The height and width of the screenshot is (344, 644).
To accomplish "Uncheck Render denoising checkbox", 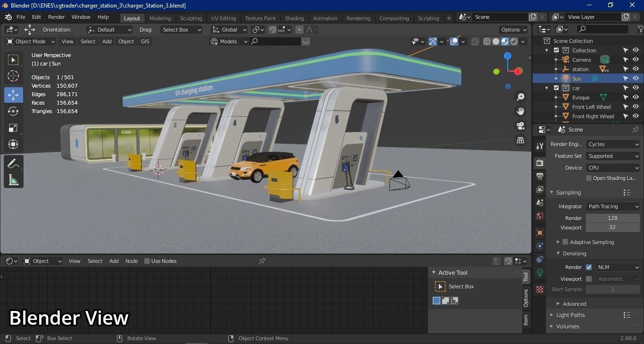I will [x=589, y=267].
